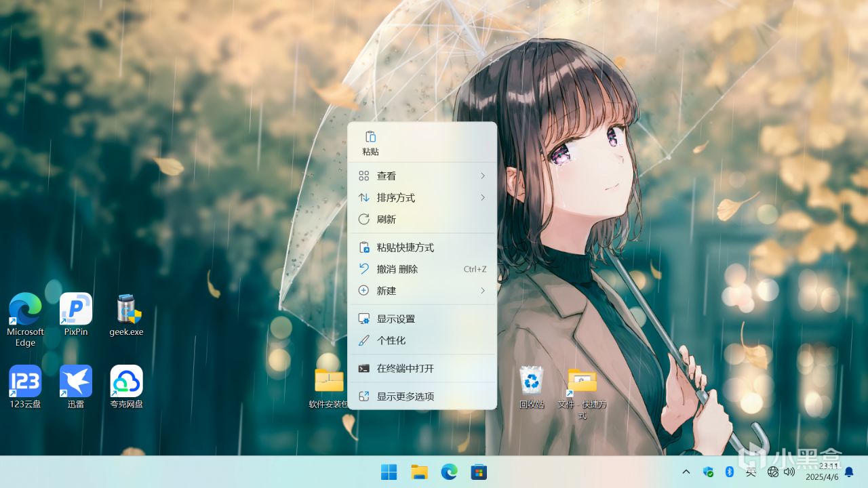Open 个性化 (personalize) option
Image resolution: width=868 pixels, height=488 pixels.
[x=422, y=340]
